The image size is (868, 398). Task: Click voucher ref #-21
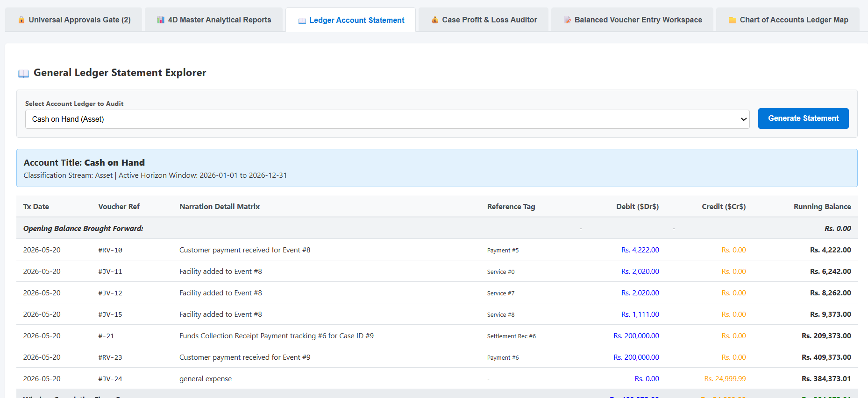[106, 336]
